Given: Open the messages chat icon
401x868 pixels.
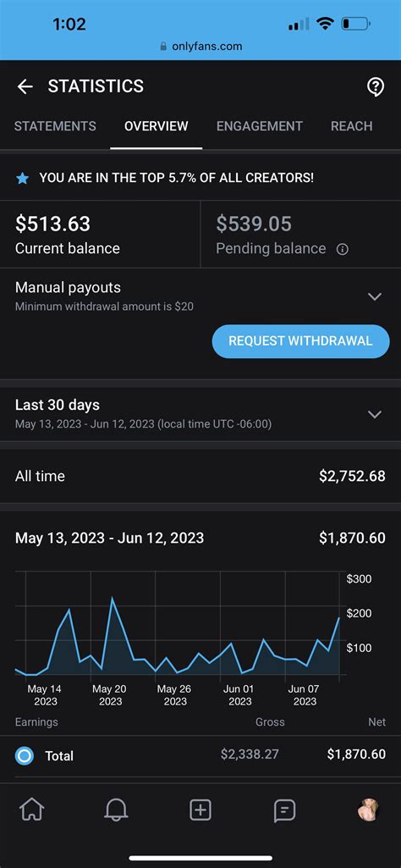Looking at the screenshot, I should 284,811.
